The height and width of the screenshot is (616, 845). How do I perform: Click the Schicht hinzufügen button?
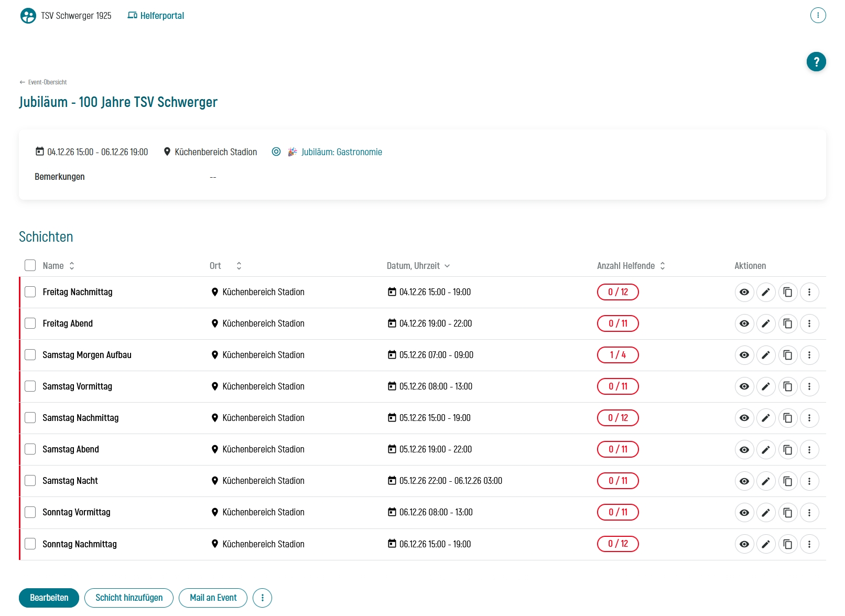129,598
